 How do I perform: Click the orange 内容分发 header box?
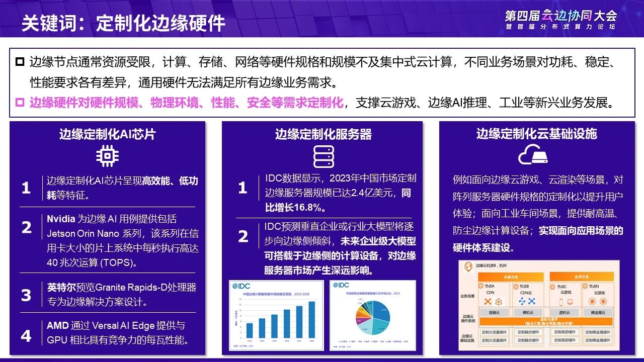point(511,277)
